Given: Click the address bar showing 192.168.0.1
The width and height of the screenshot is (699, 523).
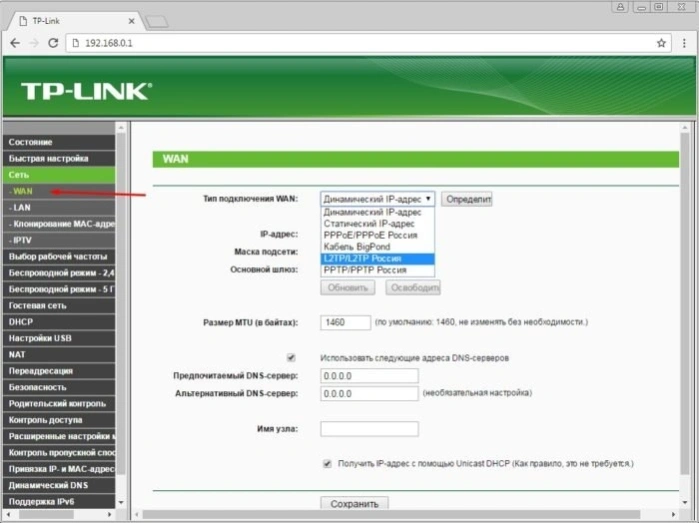Looking at the screenshot, I should [368, 43].
